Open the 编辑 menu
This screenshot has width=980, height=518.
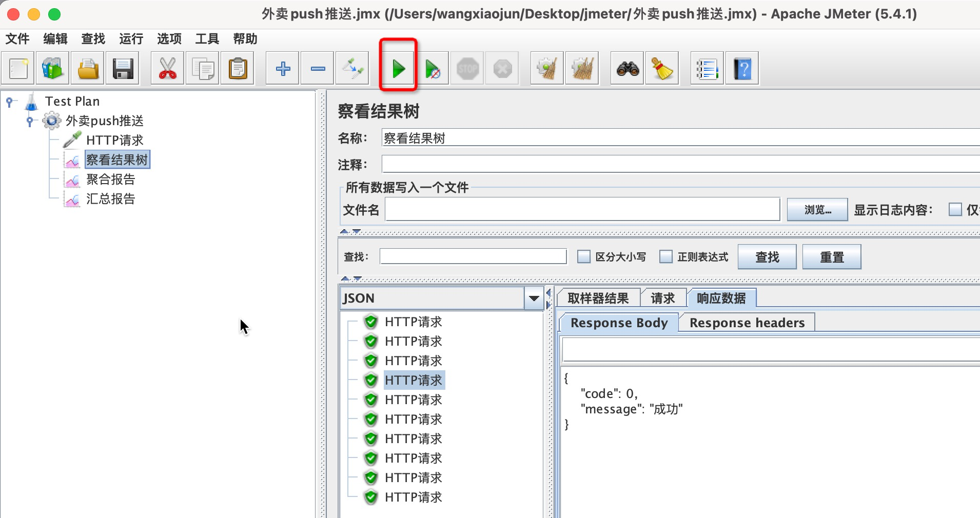point(55,39)
